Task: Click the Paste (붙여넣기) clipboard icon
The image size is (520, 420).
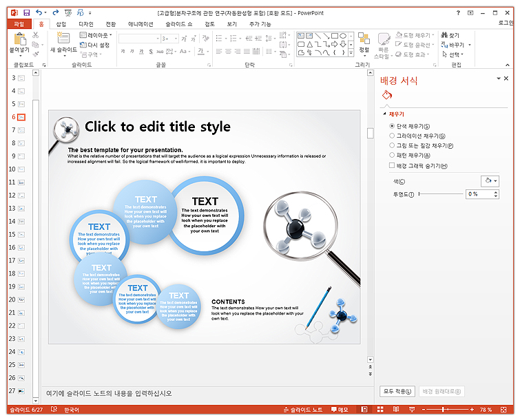Action: tap(20, 39)
